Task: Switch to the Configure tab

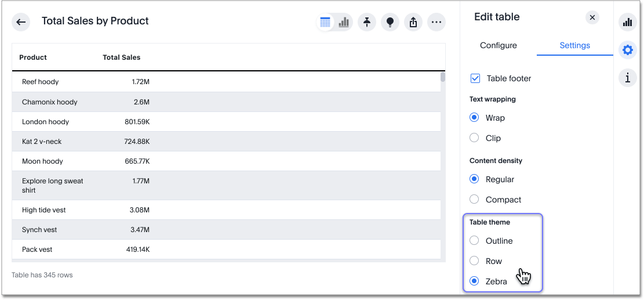Action: (x=499, y=45)
